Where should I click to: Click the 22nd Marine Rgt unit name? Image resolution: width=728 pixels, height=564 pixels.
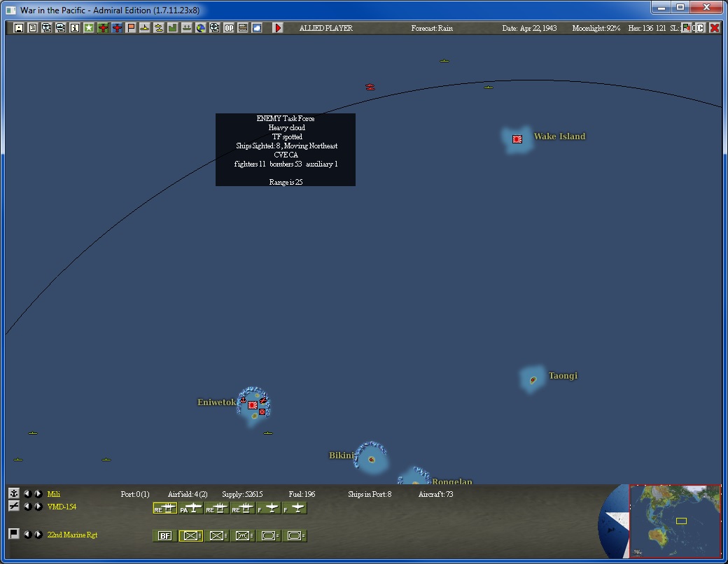(72, 535)
